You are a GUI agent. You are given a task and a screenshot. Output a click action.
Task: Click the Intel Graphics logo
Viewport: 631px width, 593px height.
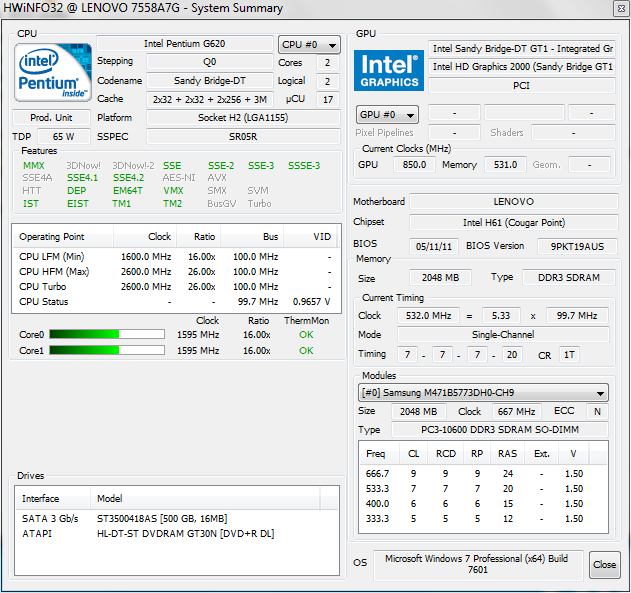[x=389, y=70]
